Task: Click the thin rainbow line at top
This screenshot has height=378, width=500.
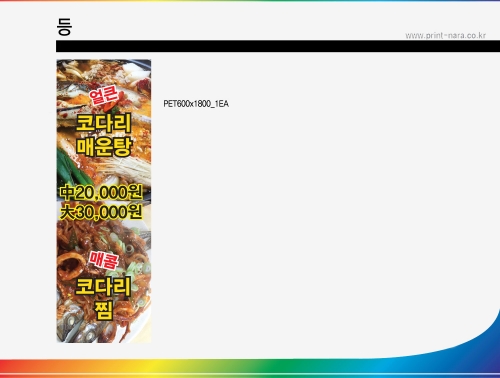Action: point(250,1)
